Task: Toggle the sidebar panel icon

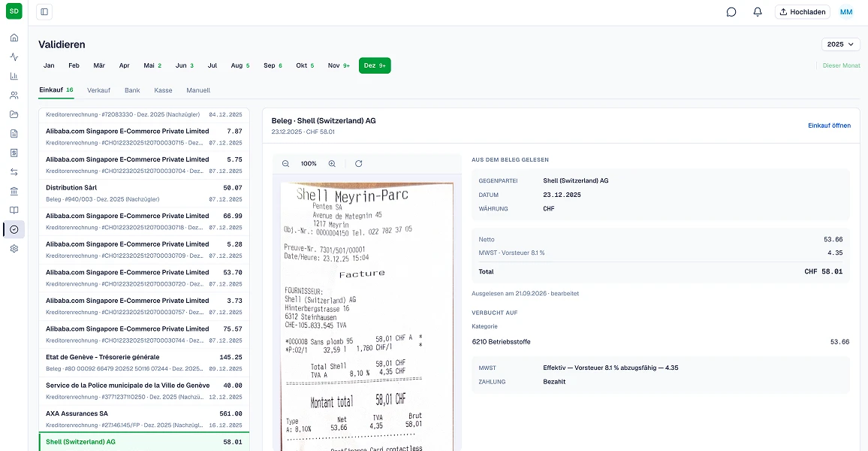Action: (x=44, y=11)
